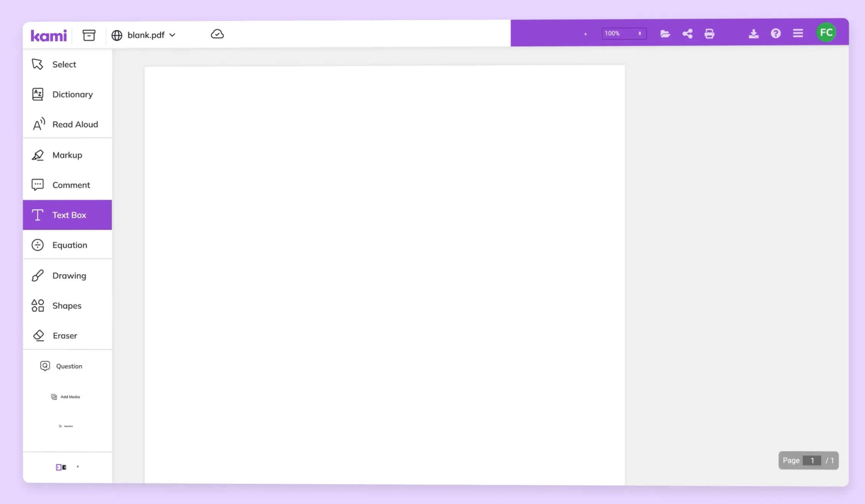Download the file using download icon

tap(753, 34)
